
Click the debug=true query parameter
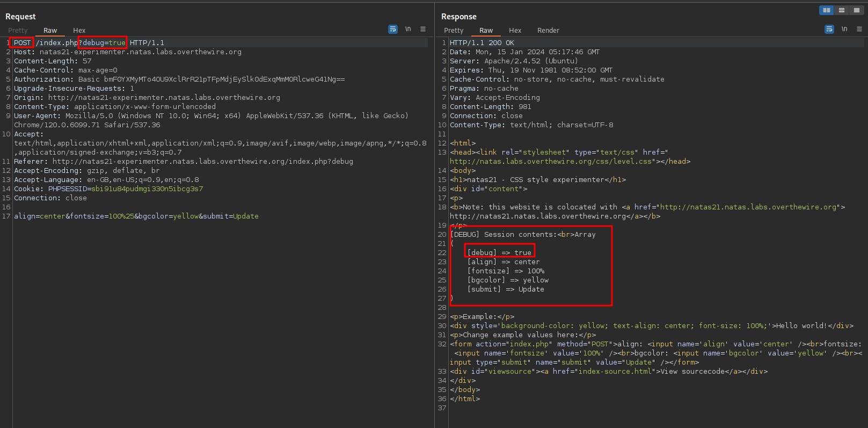pyautogui.click(x=104, y=43)
